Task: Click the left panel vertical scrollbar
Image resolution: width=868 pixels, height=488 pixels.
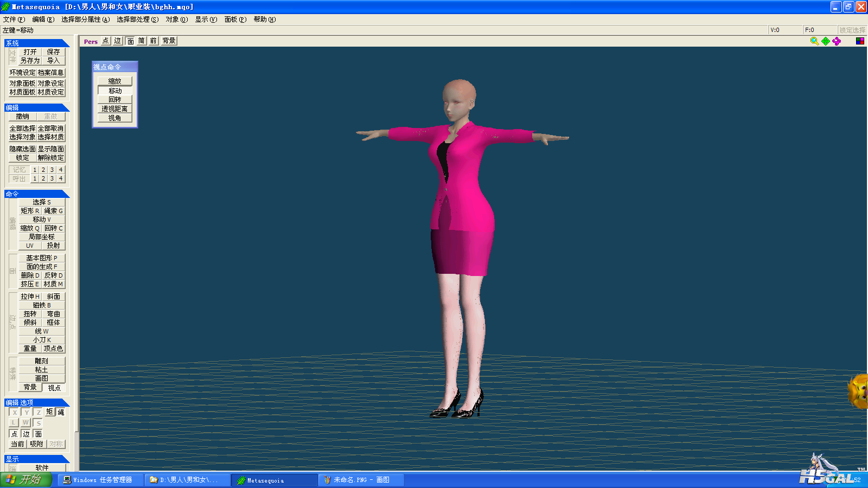Action: click(x=76, y=233)
